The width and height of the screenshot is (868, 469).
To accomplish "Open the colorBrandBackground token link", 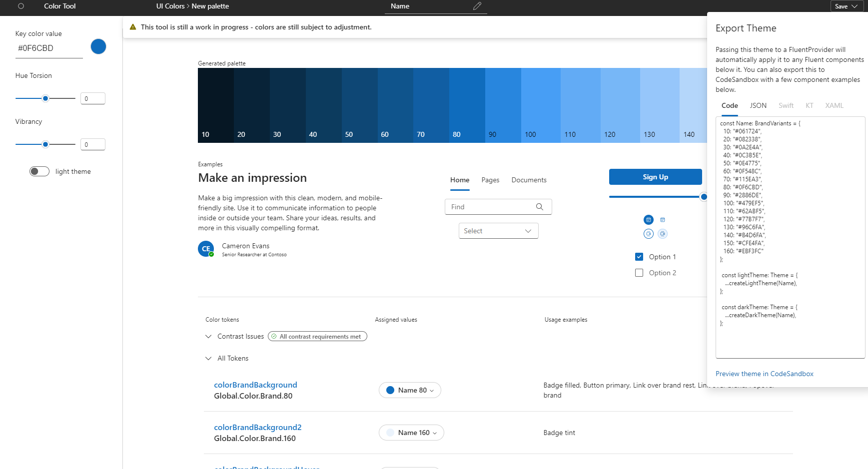I will point(255,385).
